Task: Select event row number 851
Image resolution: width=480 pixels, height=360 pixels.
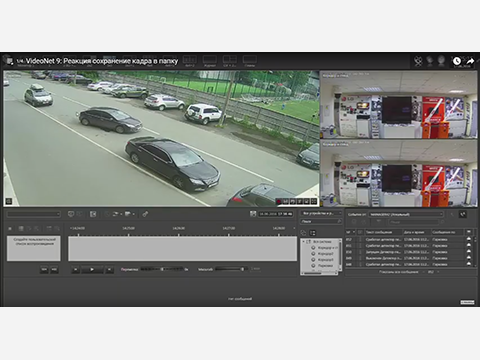Action: tap(409, 246)
